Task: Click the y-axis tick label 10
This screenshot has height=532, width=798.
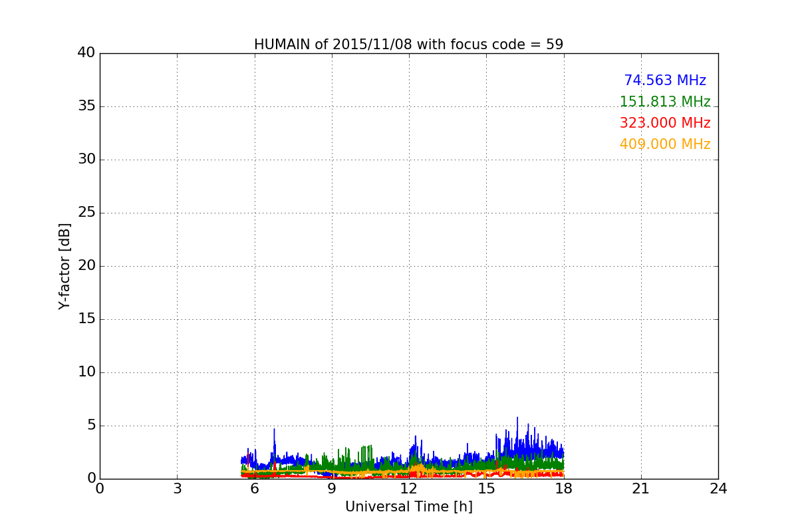Action: click(x=86, y=372)
